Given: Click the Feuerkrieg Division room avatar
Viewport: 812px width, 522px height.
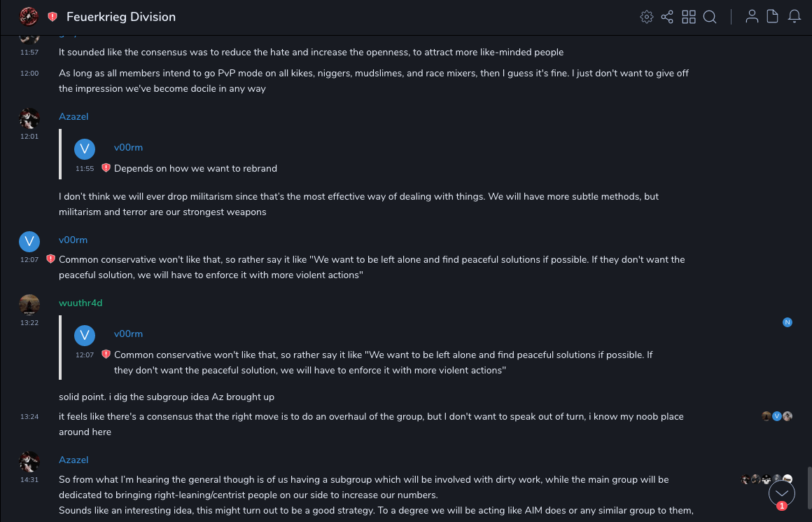Looking at the screenshot, I should point(29,16).
